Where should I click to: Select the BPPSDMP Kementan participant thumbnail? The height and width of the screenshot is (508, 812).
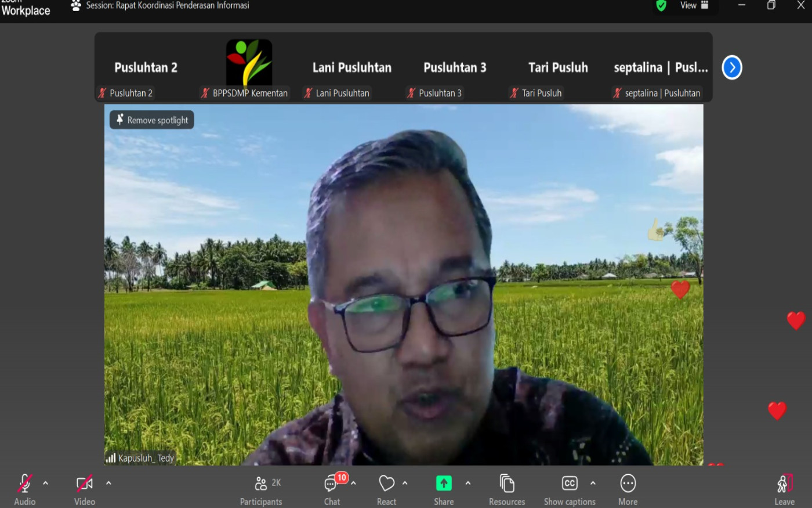(249, 67)
